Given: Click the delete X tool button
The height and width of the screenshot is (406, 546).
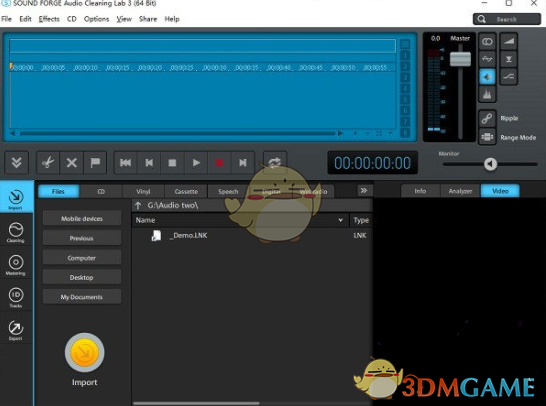Looking at the screenshot, I should [x=72, y=163].
